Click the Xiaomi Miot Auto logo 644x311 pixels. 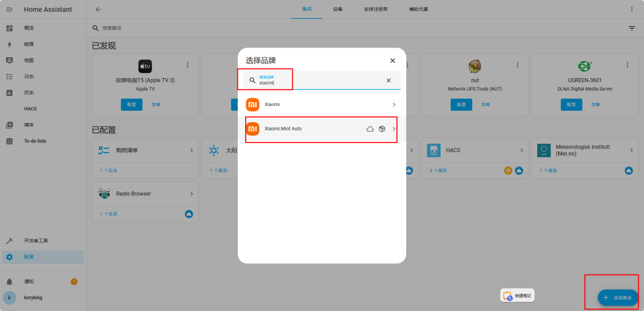pos(253,129)
